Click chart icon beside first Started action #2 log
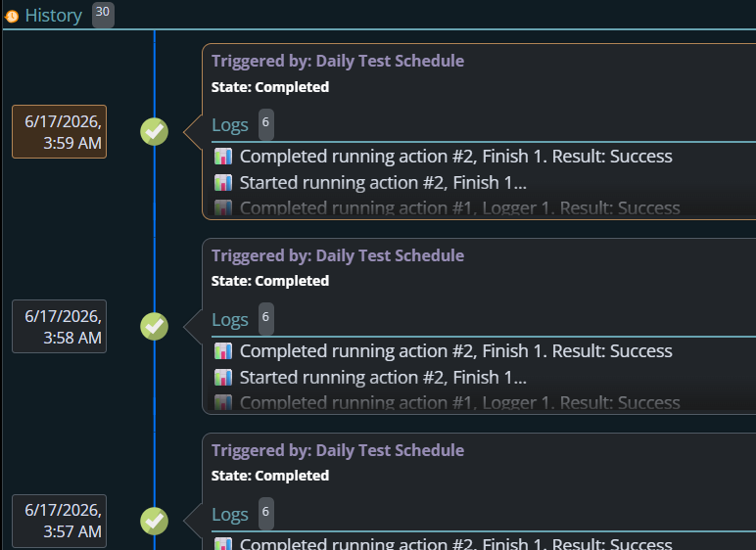This screenshot has width=756, height=550. (x=223, y=183)
